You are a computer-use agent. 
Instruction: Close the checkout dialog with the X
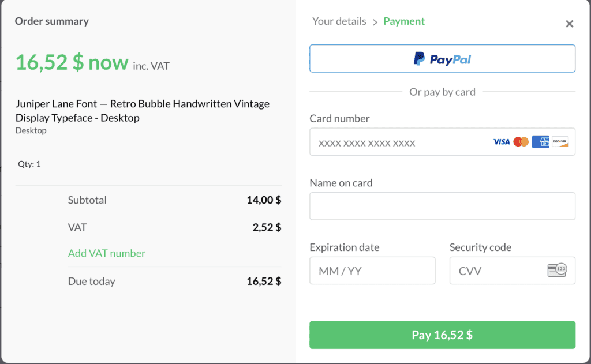[x=570, y=24]
